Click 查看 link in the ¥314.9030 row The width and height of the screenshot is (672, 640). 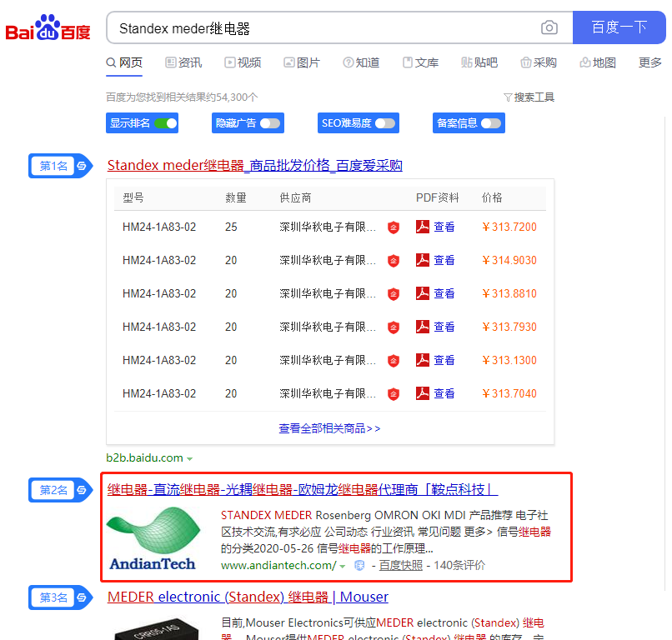[x=444, y=260]
